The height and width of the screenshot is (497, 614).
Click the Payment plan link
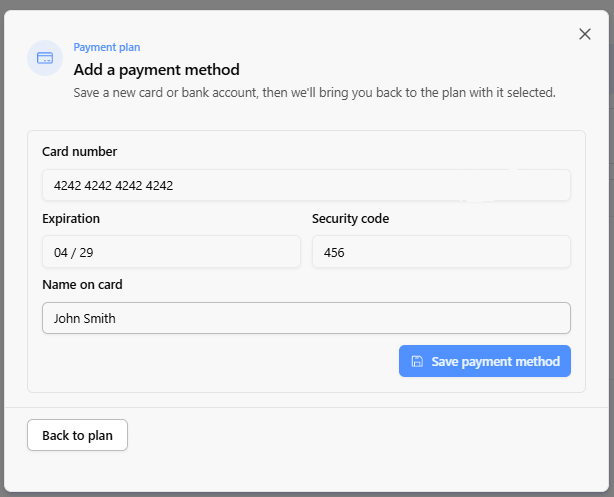point(107,47)
